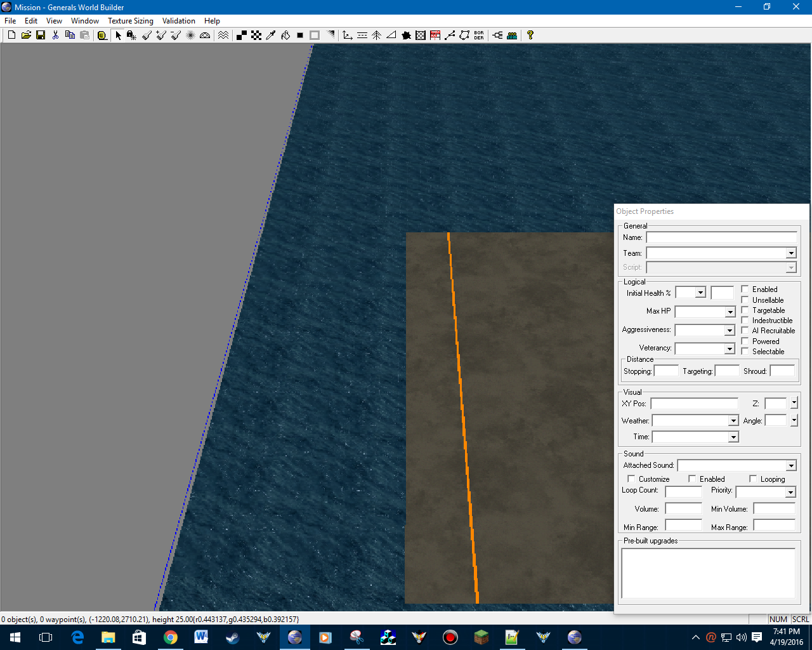The height and width of the screenshot is (650, 812).
Task: Open the Aggressiveness dropdown list
Action: pos(730,330)
